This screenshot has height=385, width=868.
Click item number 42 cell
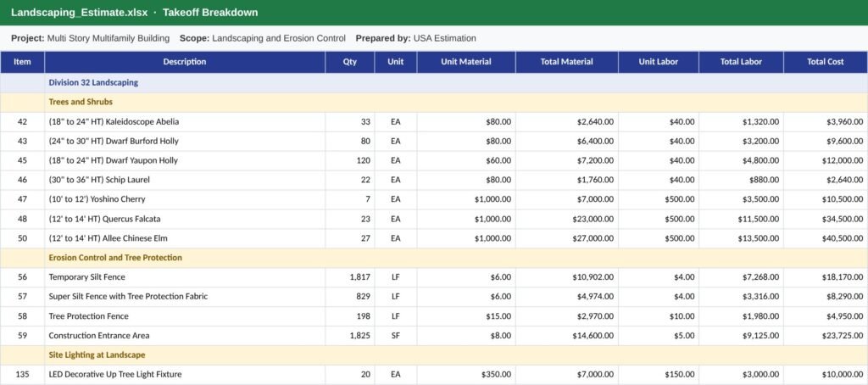point(22,122)
